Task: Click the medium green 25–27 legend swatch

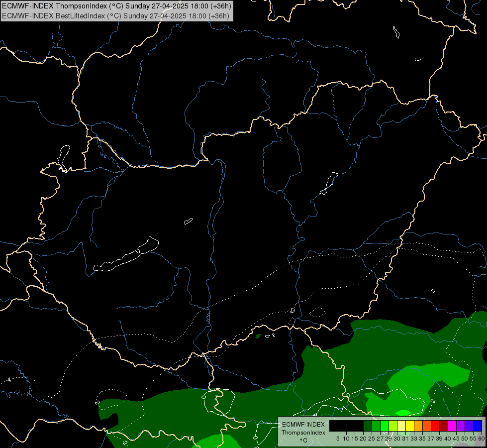Action: [x=376, y=426]
